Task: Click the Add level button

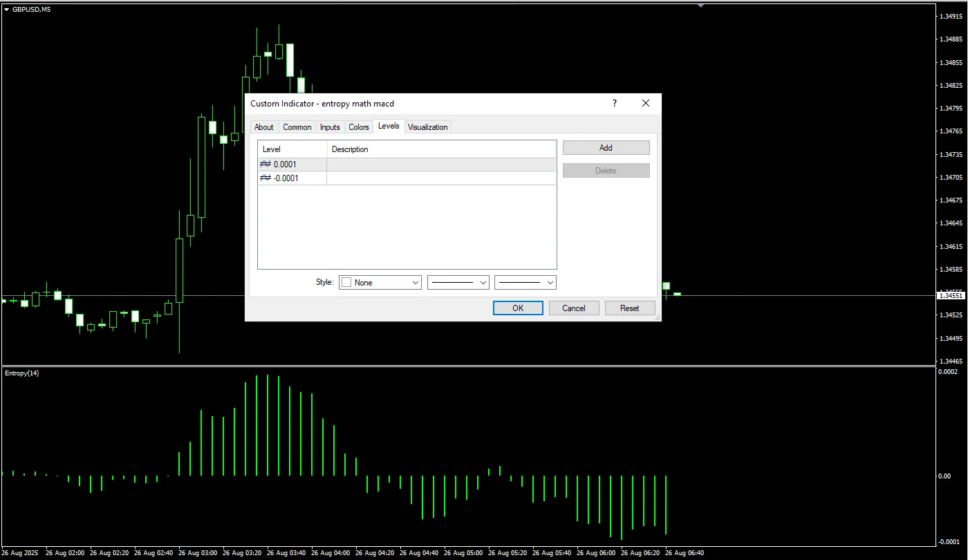Action: point(606,148)
